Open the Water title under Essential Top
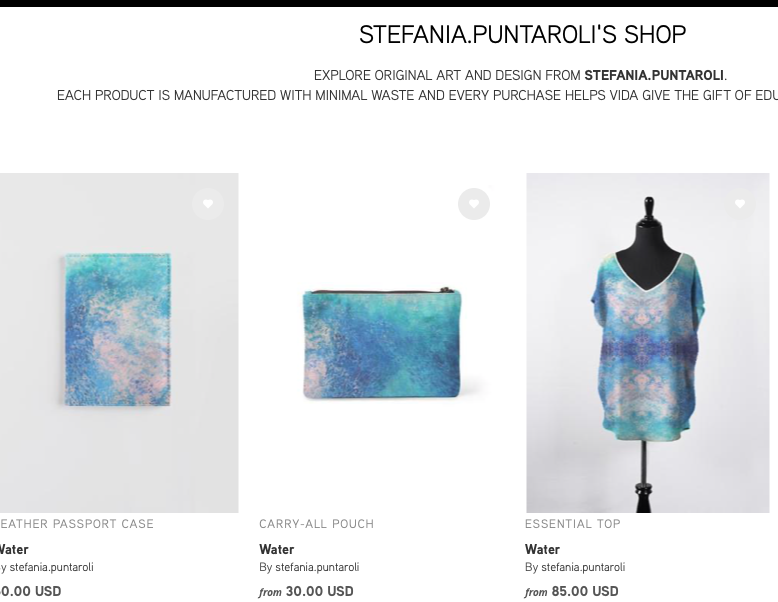Screen dimensions: 778x602 (x=542, y=549)
